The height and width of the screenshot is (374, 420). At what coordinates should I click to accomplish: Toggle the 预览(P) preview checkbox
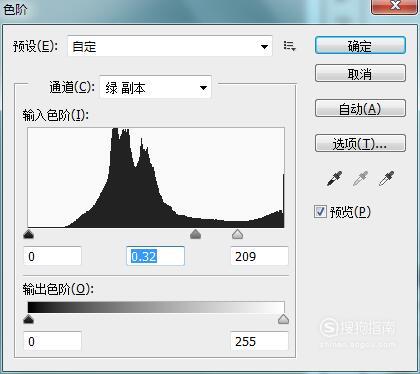320,212
